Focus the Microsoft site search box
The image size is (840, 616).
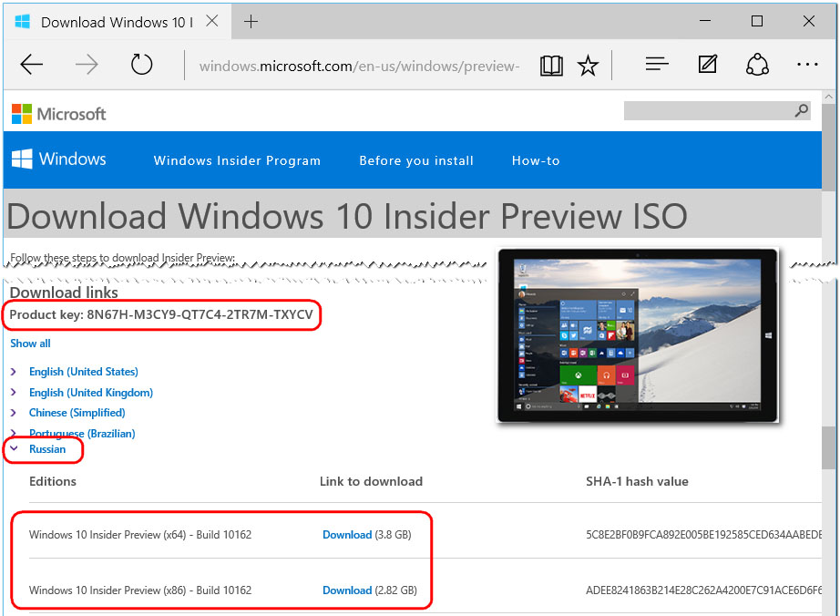point(717,111)
